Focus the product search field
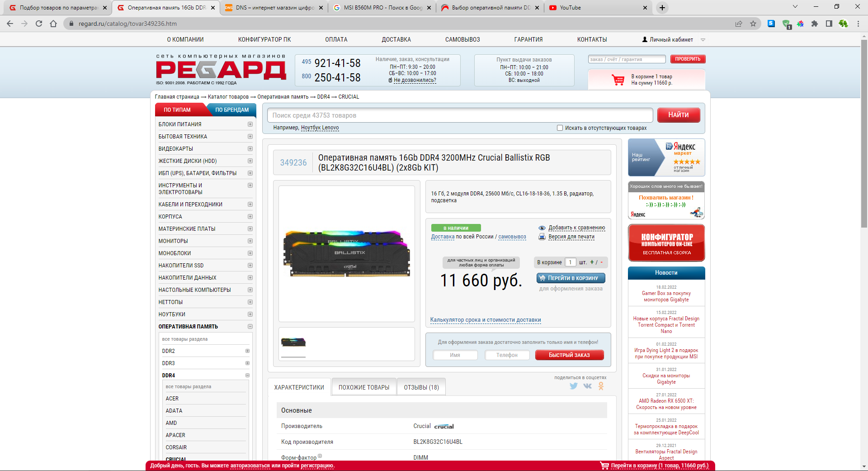 point(460,115)
